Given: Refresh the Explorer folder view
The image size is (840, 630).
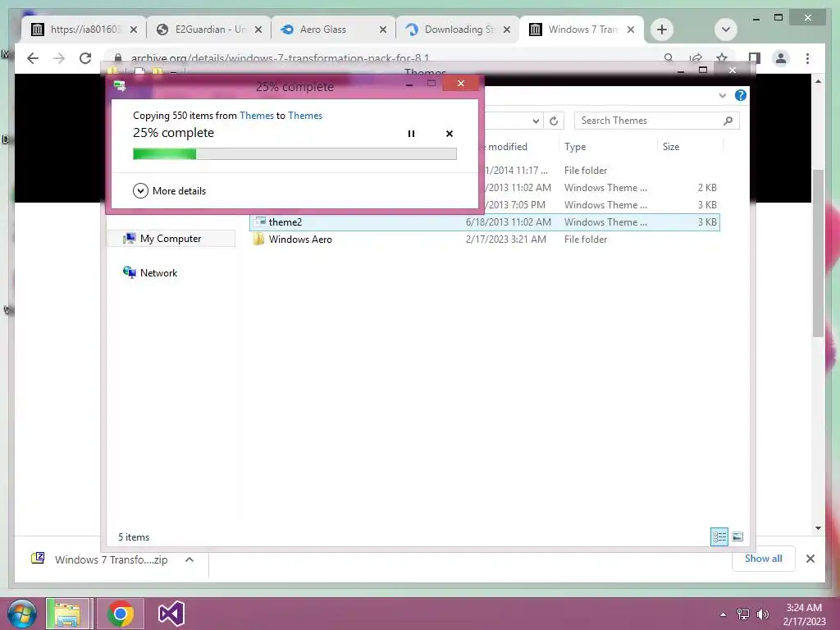Looking at the screenshot, I should pos(554,121).
